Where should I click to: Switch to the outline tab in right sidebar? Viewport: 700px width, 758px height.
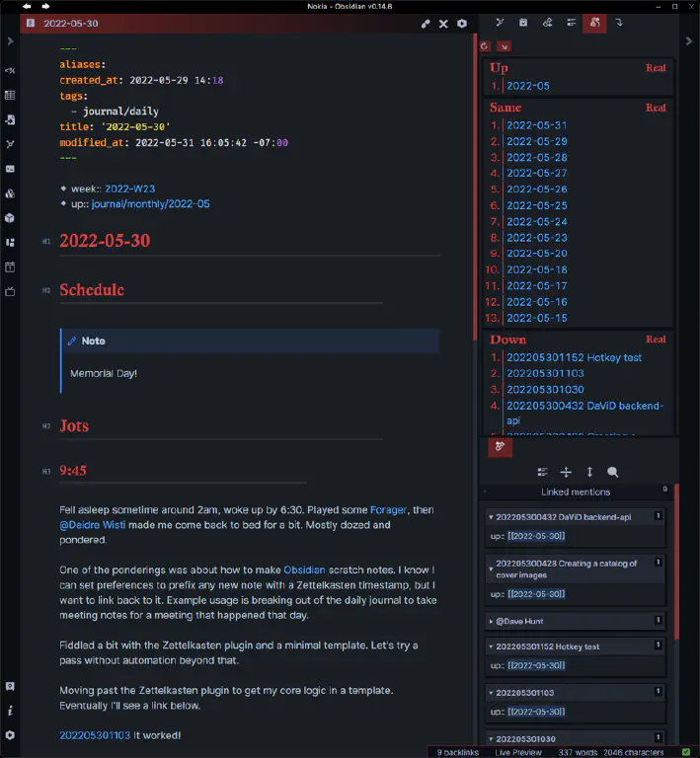tap(571, 23)
